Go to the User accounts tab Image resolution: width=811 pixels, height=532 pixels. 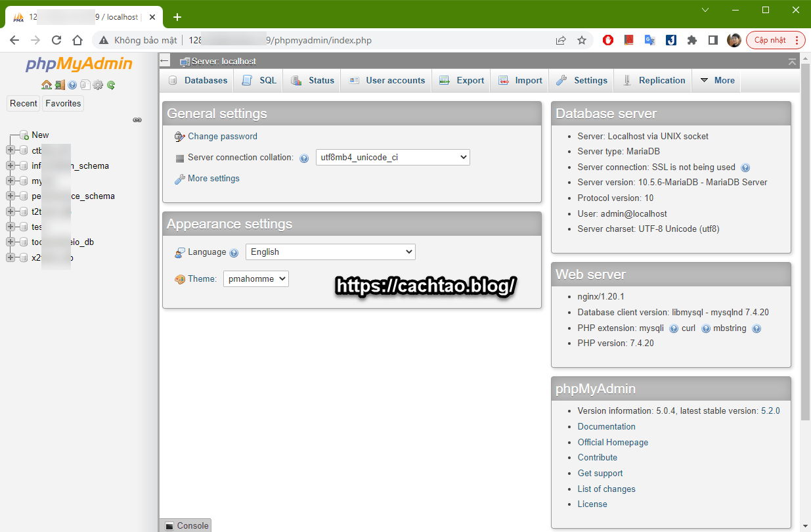pos(387,80)
